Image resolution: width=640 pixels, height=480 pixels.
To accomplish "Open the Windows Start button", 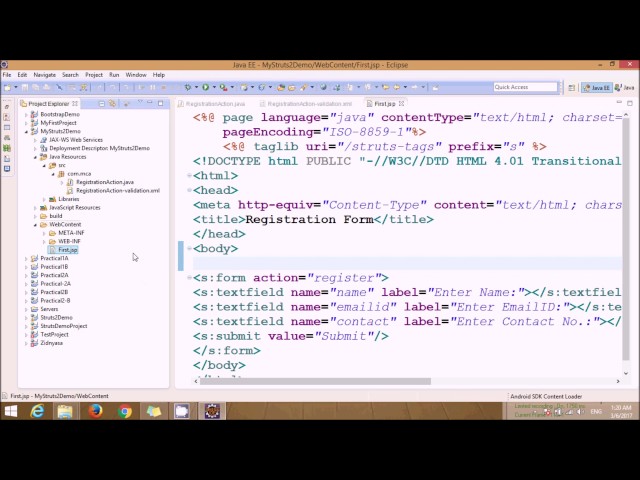I will coord(11,411).
